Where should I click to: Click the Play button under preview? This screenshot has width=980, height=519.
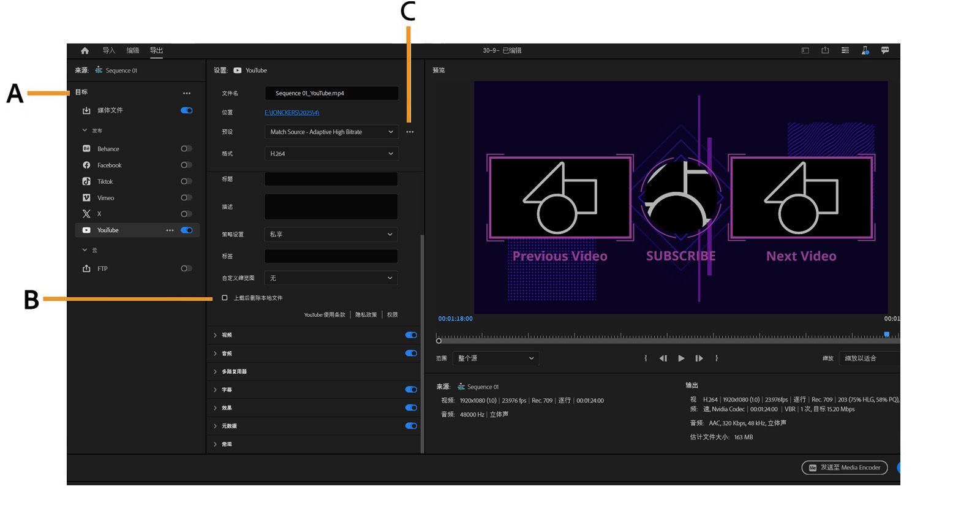click(x=681, y=358)
